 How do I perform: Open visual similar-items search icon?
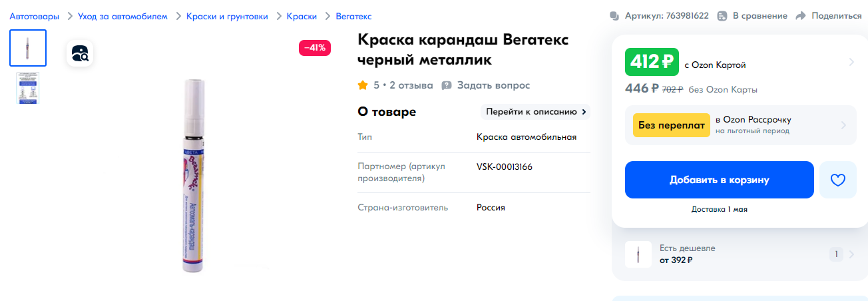(80, 53)
